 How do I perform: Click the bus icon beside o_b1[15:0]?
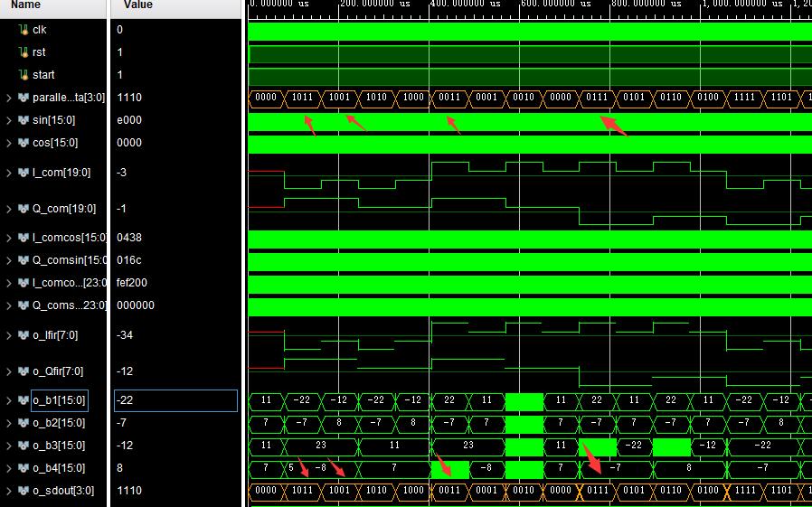click(x=24, y=400)
